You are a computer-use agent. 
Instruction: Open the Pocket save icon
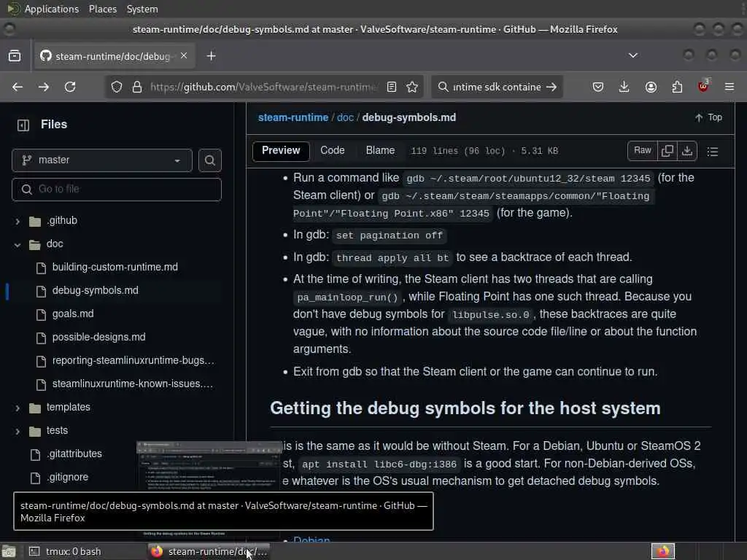pos(598,87)
